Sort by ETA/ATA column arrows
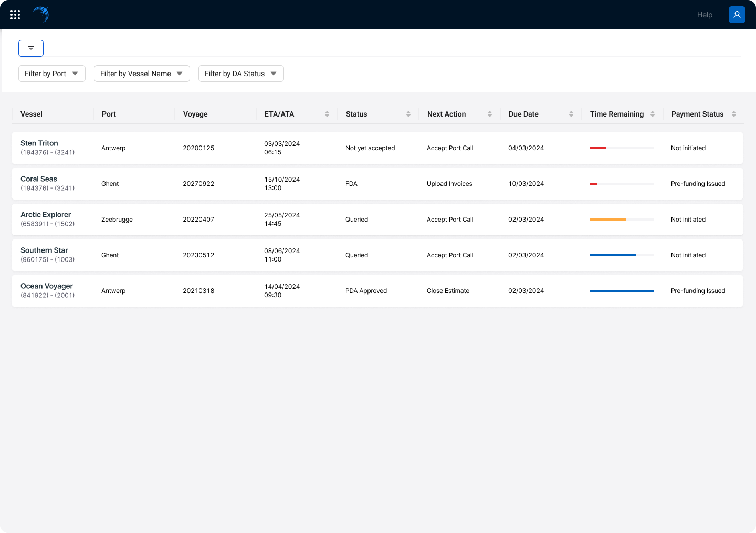 (x=327, y=114)
